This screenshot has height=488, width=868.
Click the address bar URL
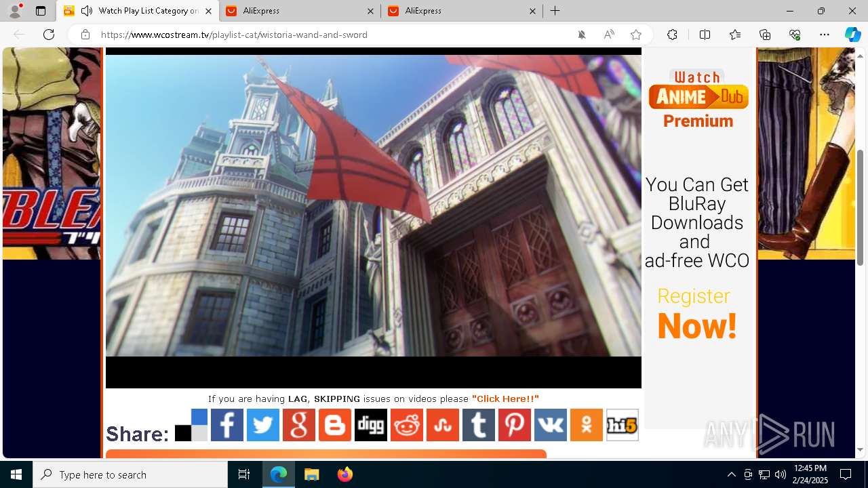[x=234, y=35]
